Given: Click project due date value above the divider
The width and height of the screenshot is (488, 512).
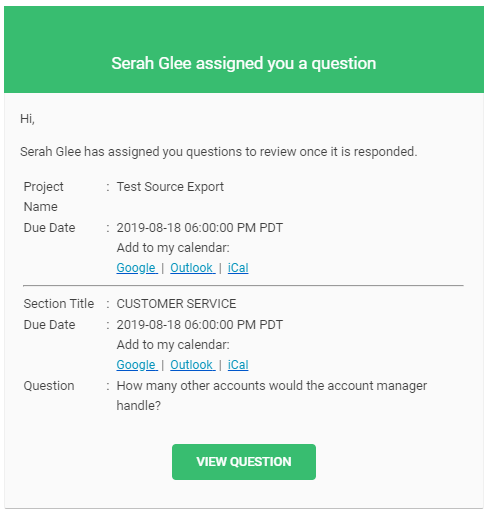Looking at the screenshot, I should (x=199, y=228).
